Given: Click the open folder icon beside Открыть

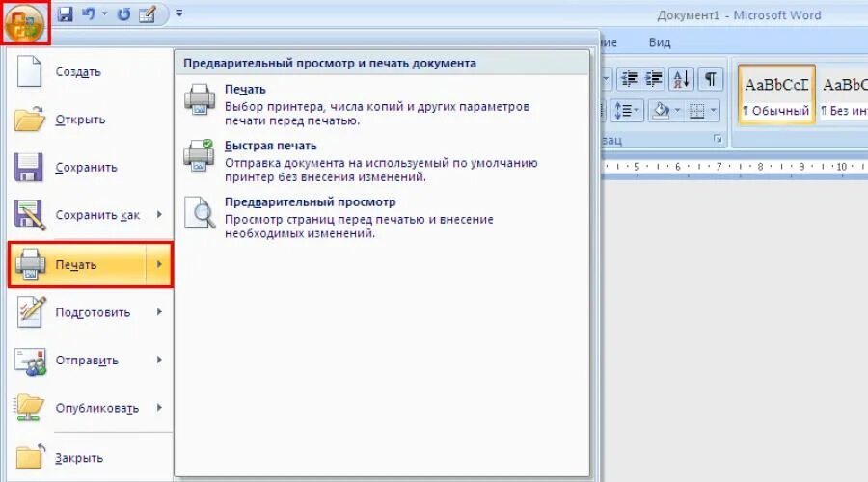Looking at the screenshot, I should point(29,119).
